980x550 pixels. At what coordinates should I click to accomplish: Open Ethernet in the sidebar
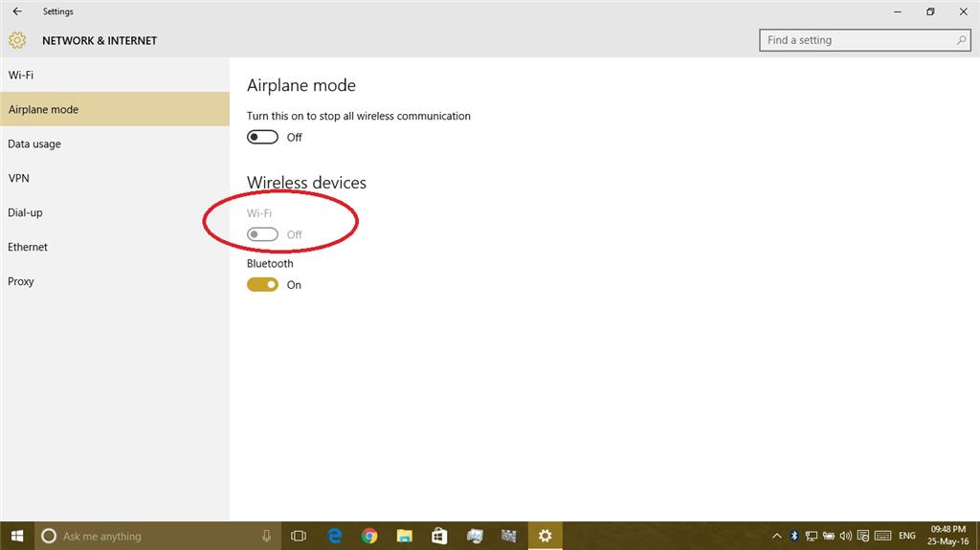(115, 247)
